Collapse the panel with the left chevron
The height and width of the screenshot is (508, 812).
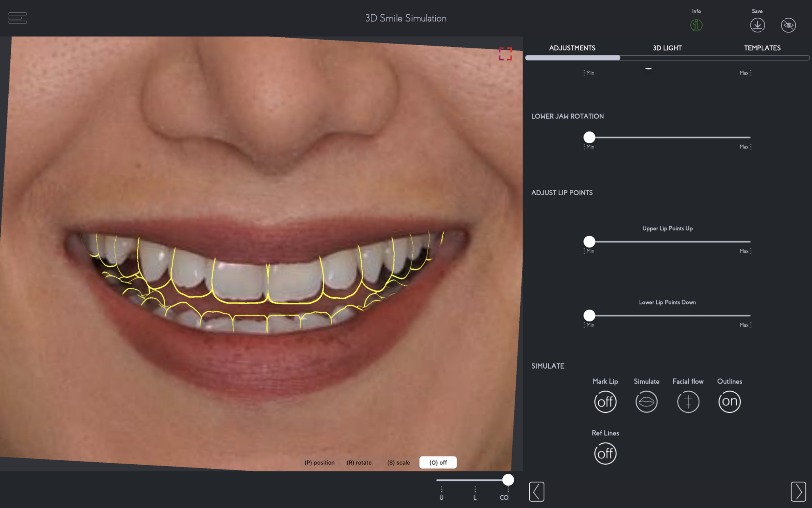[x=536, y=491]
